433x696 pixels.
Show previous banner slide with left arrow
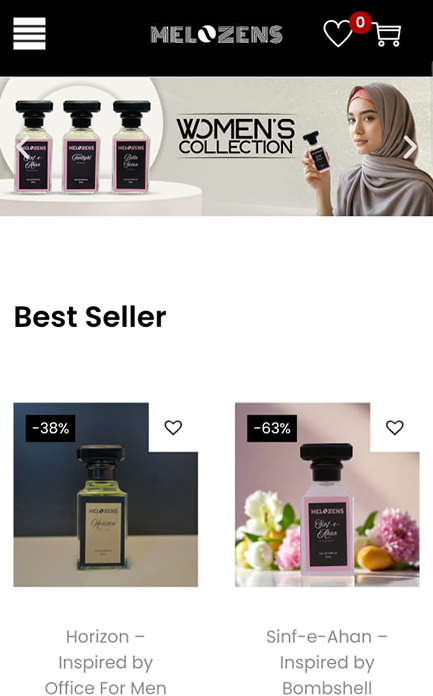(x=22, y=147)
